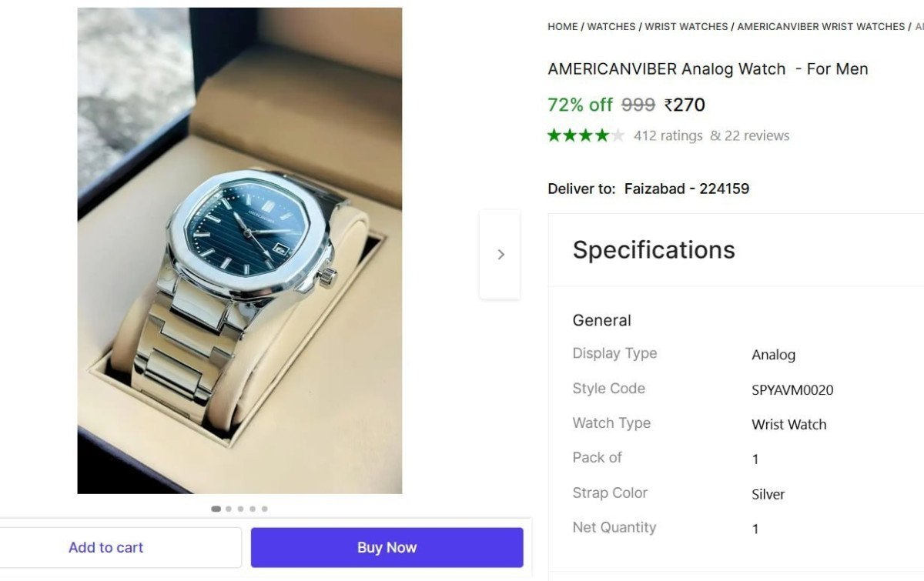The image size is (924, 581).
Task: Select the third slide indicator dot
Action: point(240,509)
